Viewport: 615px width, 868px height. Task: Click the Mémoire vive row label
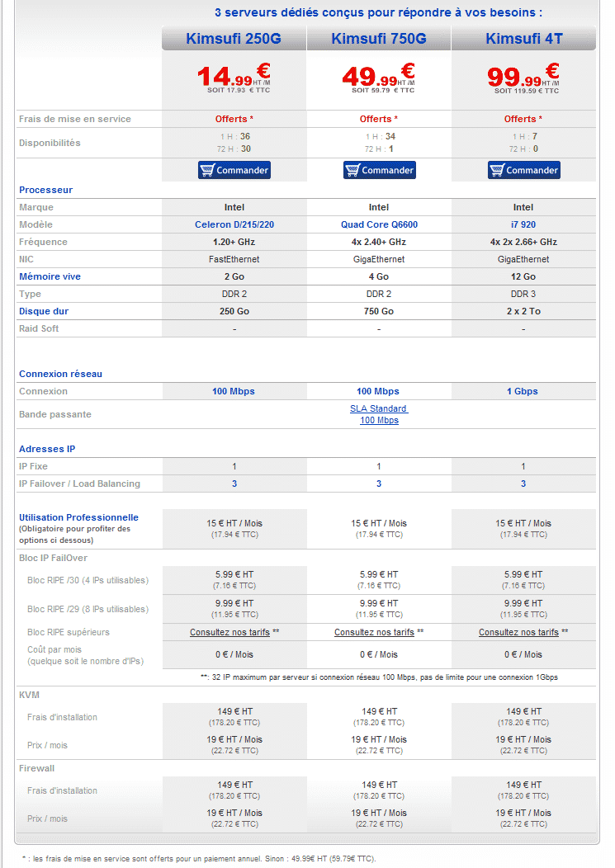click(50, 276)
